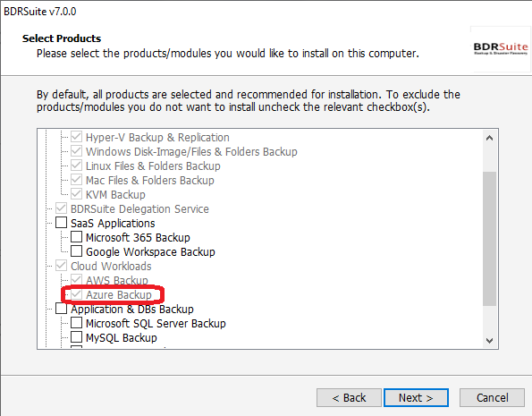Select BDRSuite Delegation Service item
Viewport: 532px width, 416px height.
click(x=139, y=208)
